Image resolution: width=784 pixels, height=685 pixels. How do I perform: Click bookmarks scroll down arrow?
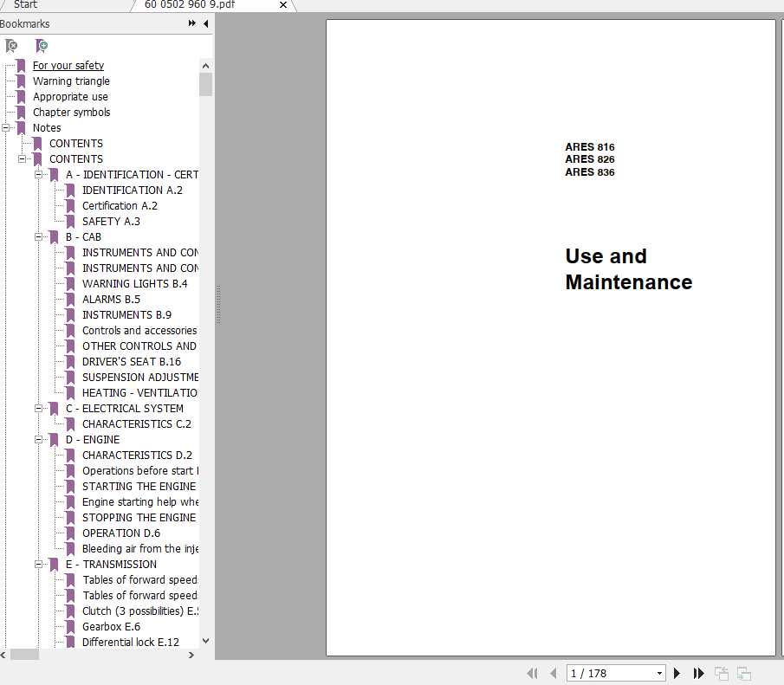(x=205, y=641)
